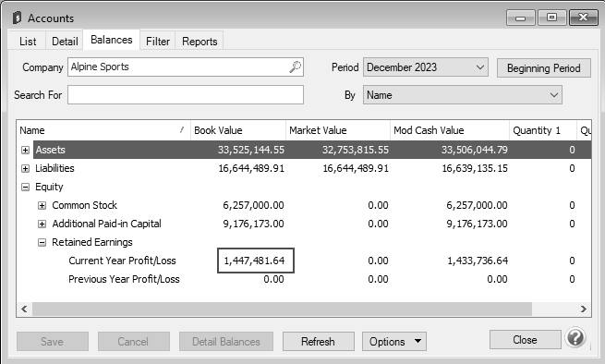Open the Options dropdown button
The height and width of the screenshot is (364, 605).
[x=394, y=342]
